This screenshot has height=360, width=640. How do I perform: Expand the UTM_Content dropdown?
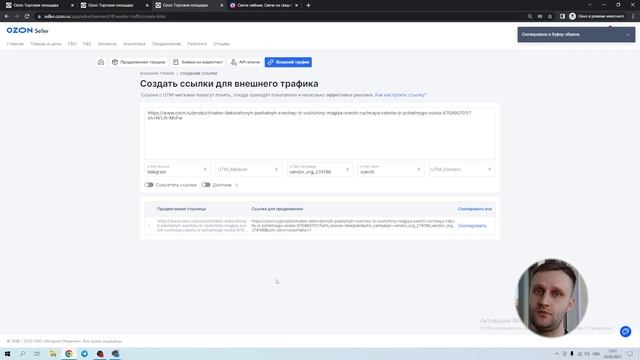pyautogui.click(x=462, y=170)
